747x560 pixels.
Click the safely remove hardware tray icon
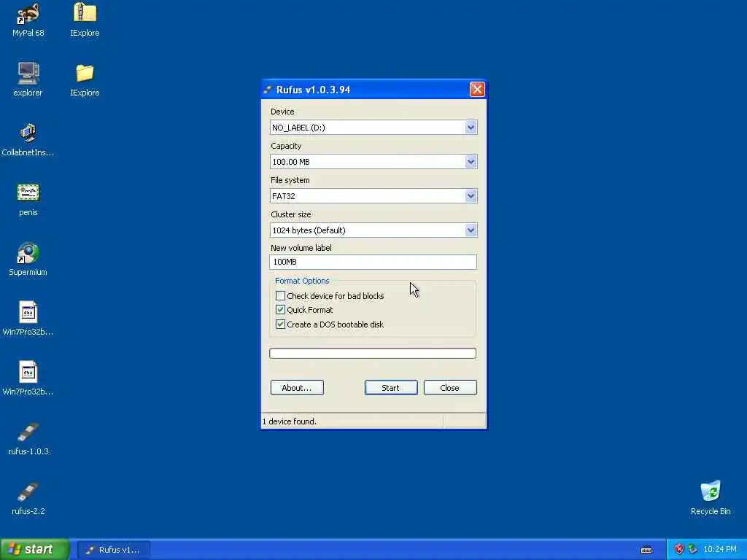tap(692, 550)
